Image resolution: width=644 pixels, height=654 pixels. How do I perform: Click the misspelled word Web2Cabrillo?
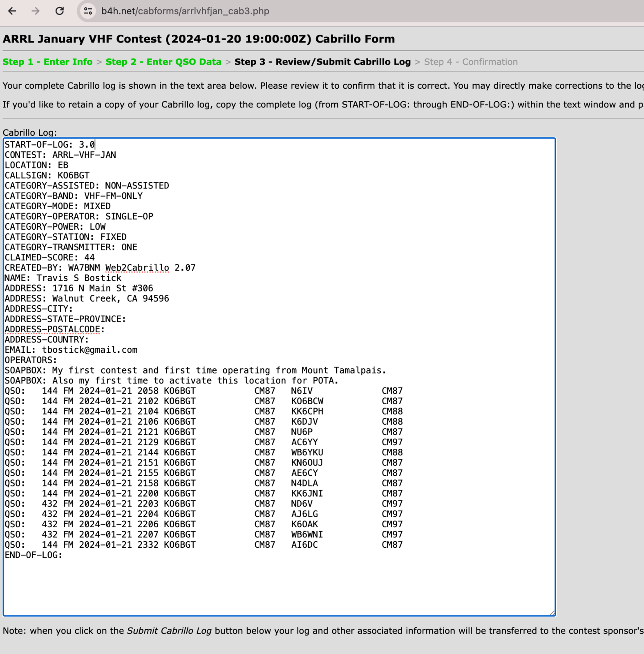point(137,268)
